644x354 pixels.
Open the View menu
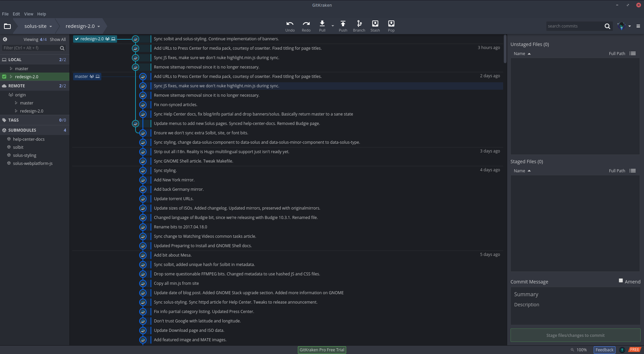[29, 14]
